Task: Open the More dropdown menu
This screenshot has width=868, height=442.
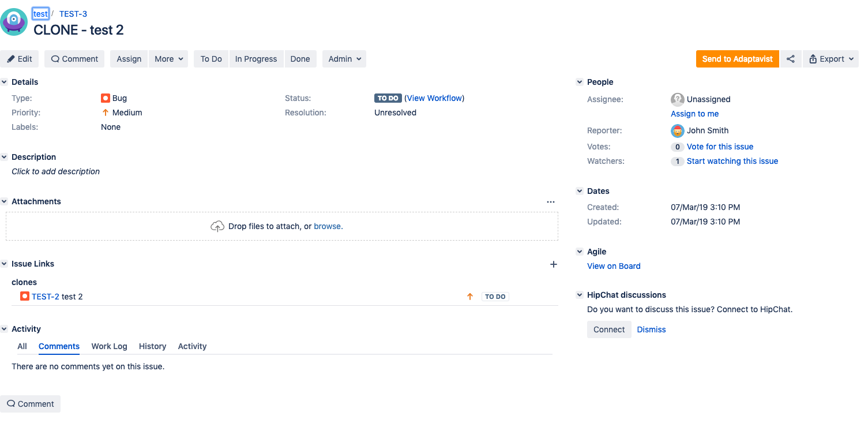Action: (x=168, y=59)
